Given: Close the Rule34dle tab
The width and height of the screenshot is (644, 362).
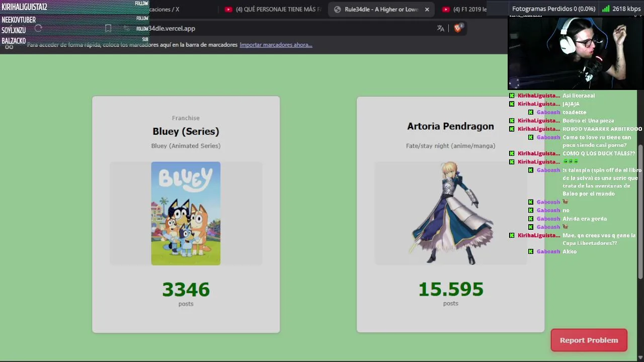Looking at the screenshot, I should [427, 9].
